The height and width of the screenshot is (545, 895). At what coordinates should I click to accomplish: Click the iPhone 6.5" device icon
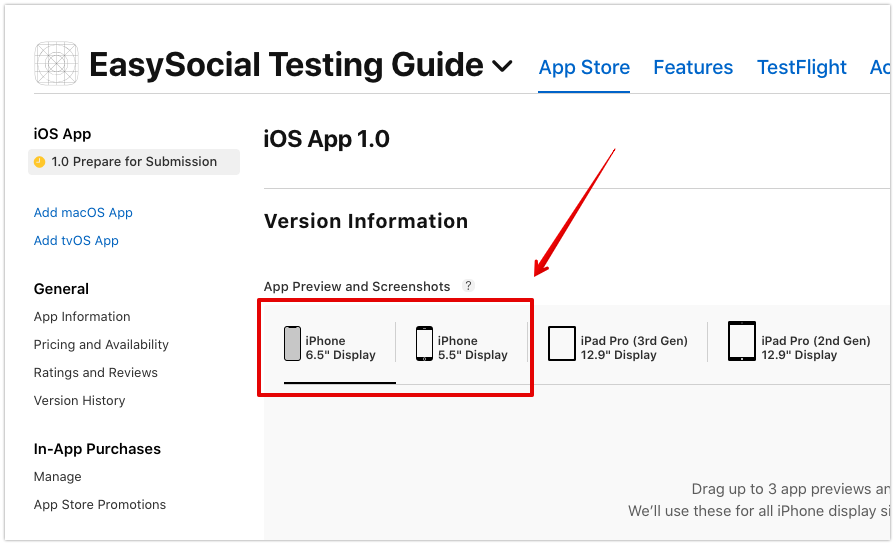tap(292, 344)
